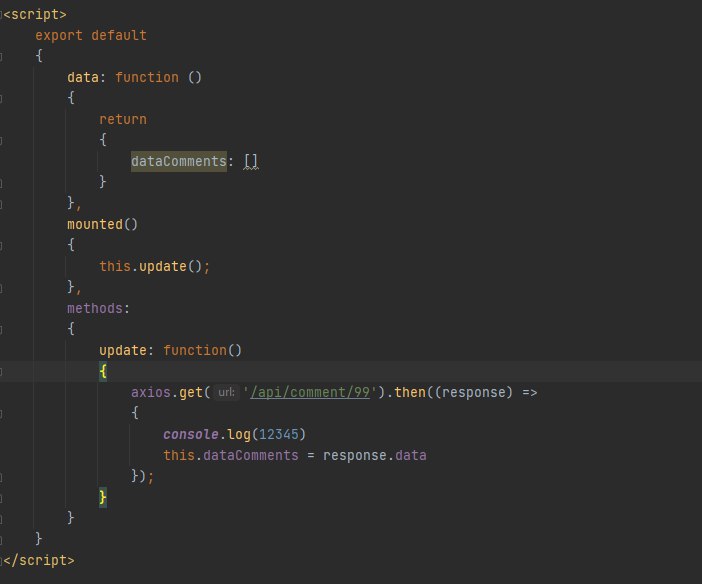Screen dimensions: 702x584
Task: Click the 'return' keyword
Action: (x=123, y=119)
